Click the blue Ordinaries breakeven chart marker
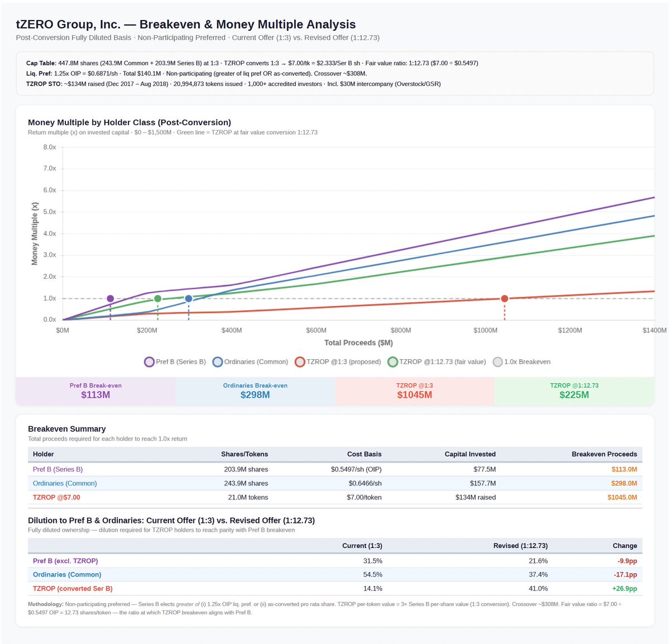 tap(189, 299)
